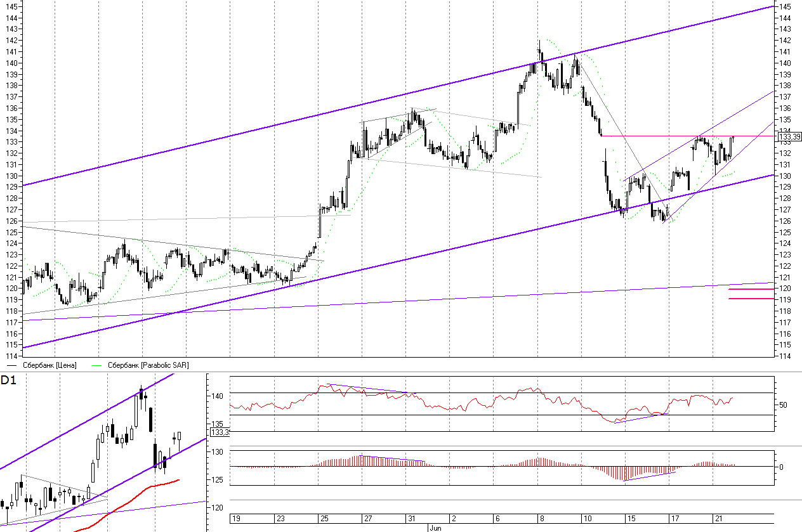Select date 6 on the time axis
The height and width of the screenshot is (532, 802).
pyautogui.click(x=497, y=519)
